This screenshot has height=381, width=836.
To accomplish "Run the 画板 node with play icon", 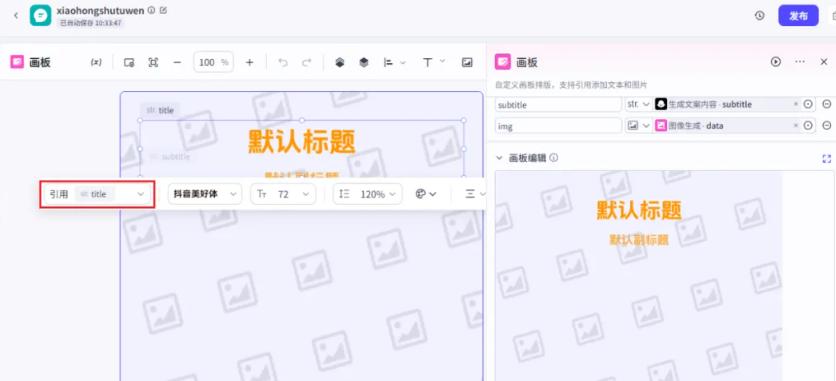I will (x=775, y=62).
